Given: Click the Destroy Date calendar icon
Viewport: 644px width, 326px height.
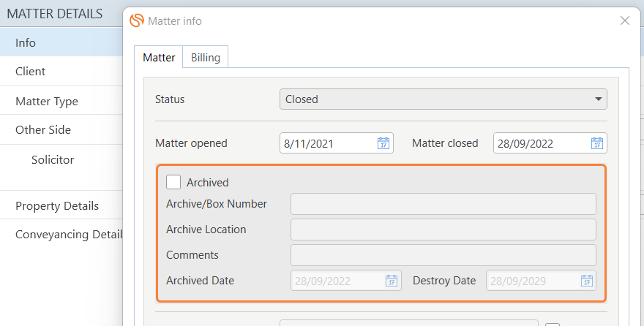Looking at the screenshot, I should pyautogui.click(x=586, y=281).
